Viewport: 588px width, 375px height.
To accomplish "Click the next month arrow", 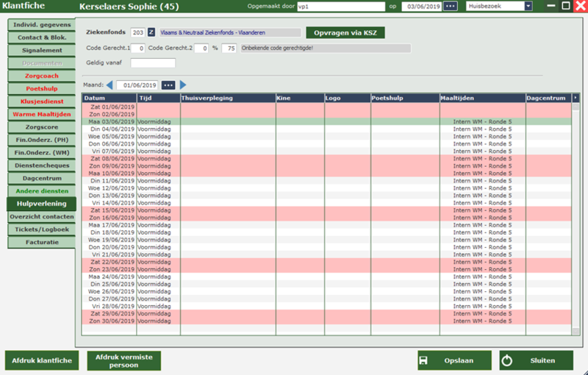I will [183, 85].
